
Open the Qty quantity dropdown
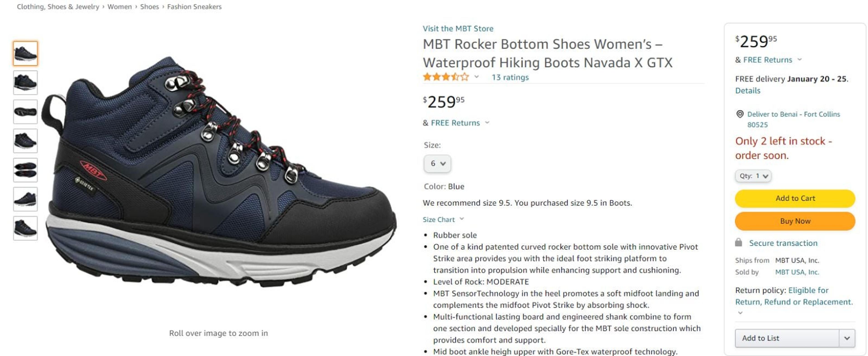point(753,176)
